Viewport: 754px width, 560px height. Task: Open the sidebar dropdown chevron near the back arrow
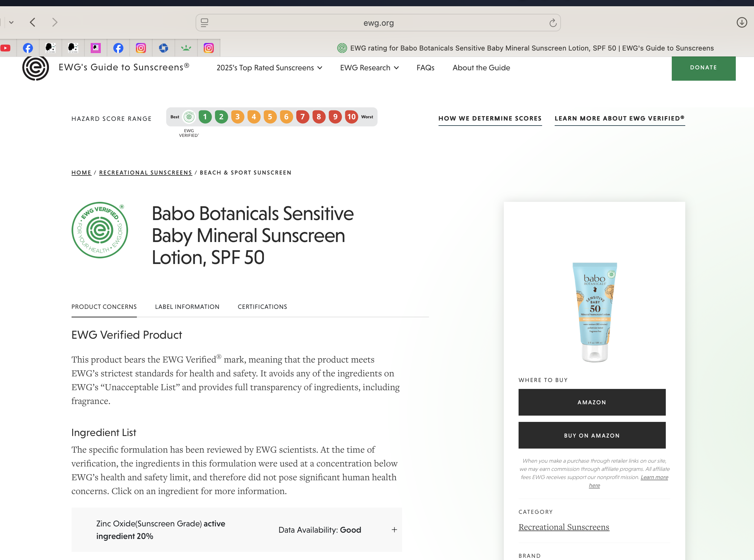(11, 22)
